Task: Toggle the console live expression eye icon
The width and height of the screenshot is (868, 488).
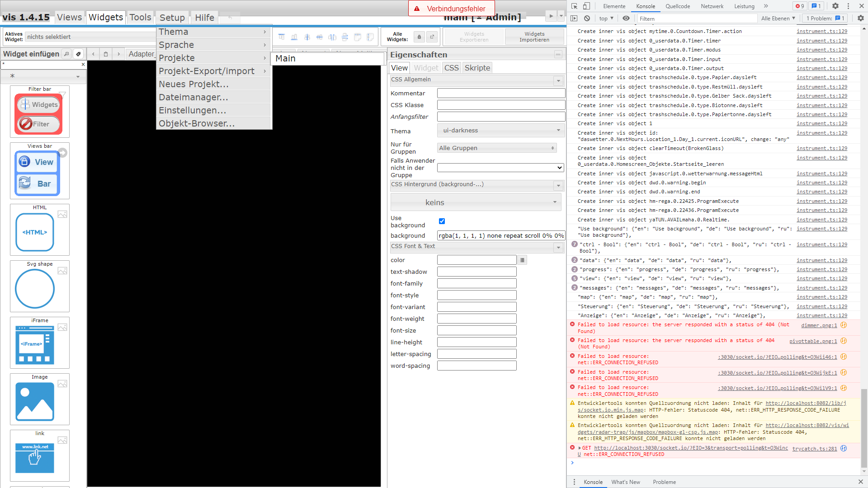Action: (x=626, y=19)
